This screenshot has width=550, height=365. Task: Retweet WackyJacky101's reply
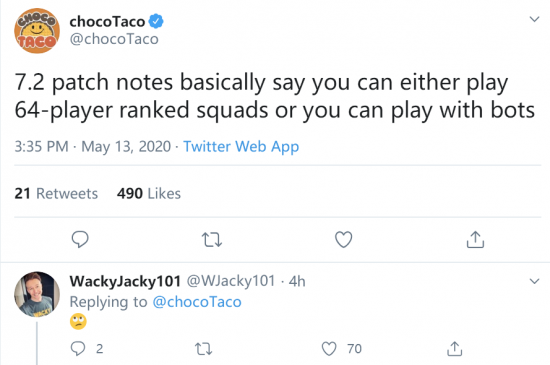(x=203, y=349)
